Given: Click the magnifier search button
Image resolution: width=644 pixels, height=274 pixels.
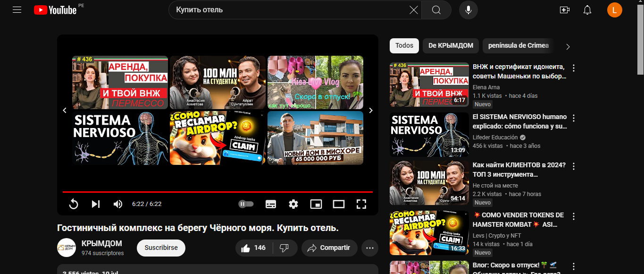Looking at the screenshot, I should [436, 10].
